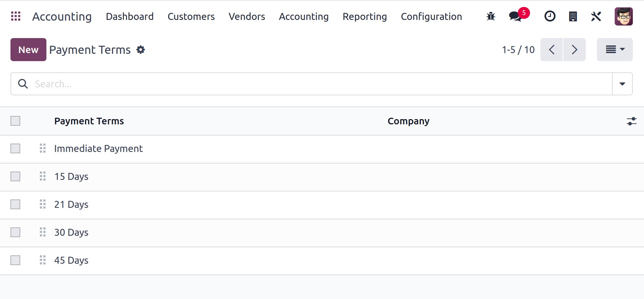644x299 pixels.
Task: Open the Reporting menu
Action: point(365,16)
